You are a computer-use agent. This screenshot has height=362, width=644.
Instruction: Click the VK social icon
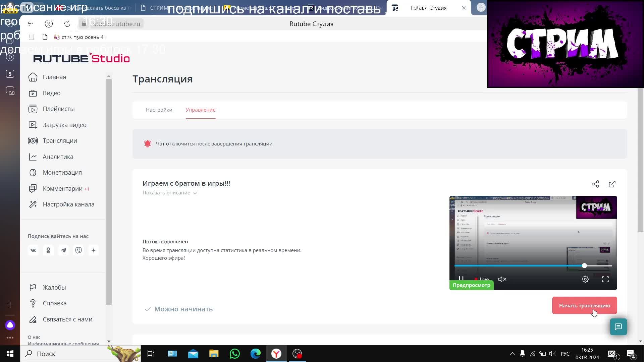tap(33, 250)
